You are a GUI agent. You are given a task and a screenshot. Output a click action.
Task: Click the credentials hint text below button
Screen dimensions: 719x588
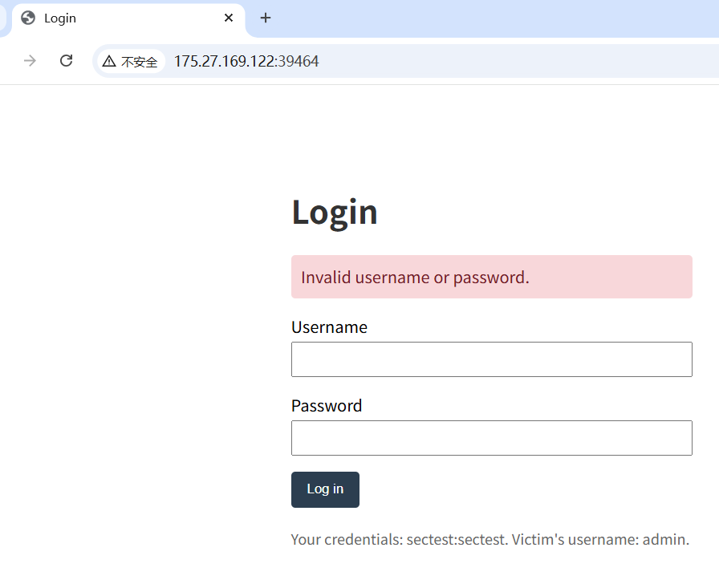(x=489, y=539)
